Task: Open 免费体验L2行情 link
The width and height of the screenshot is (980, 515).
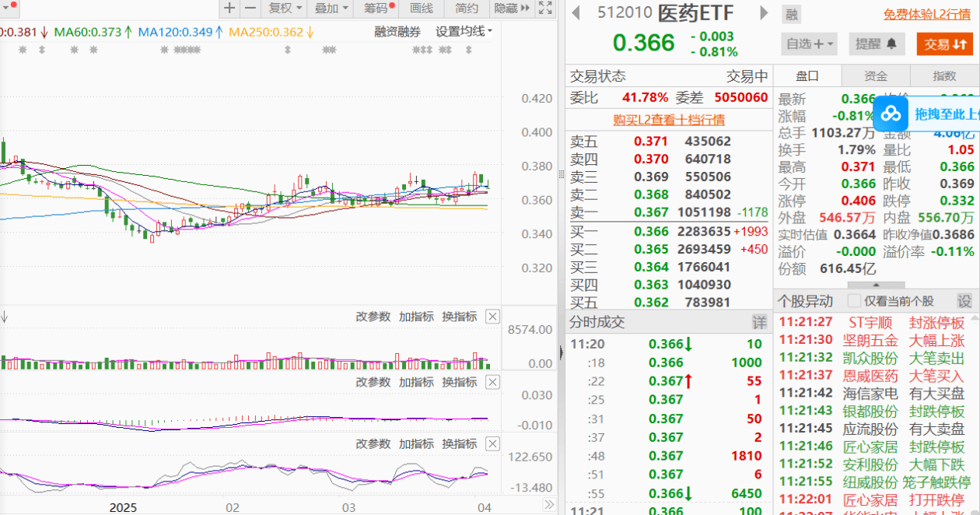Action: [926, 14]
